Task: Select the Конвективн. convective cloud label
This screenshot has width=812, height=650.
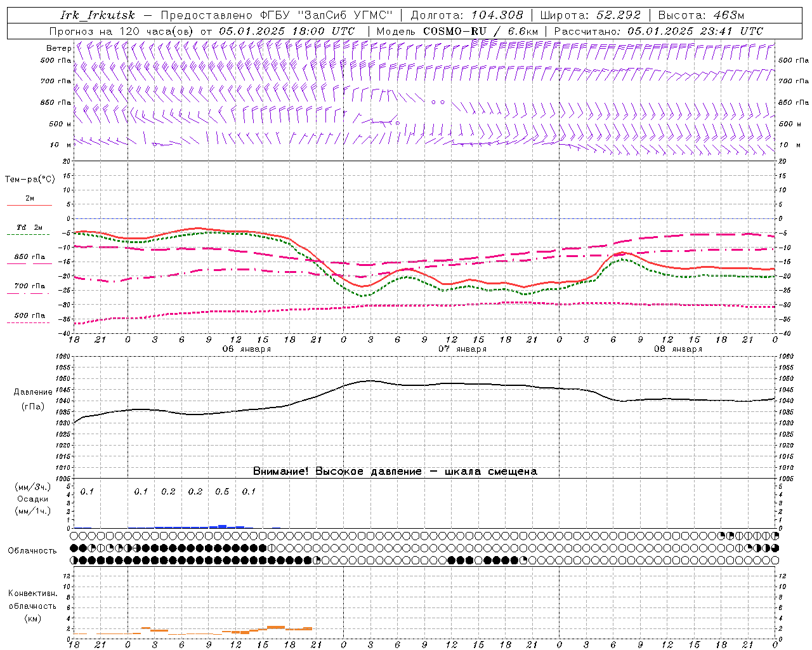Action: pos(32,594)
